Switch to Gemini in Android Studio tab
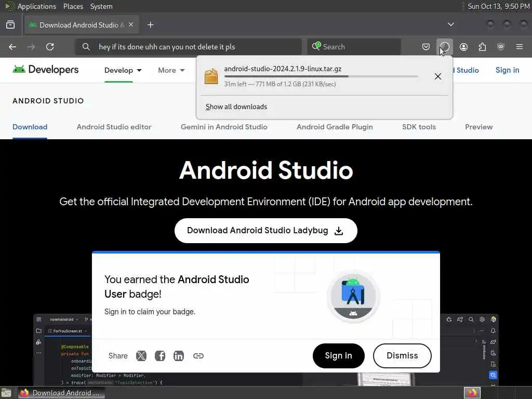The height and width of the screenshot is (399, 532). click(224, 127)
